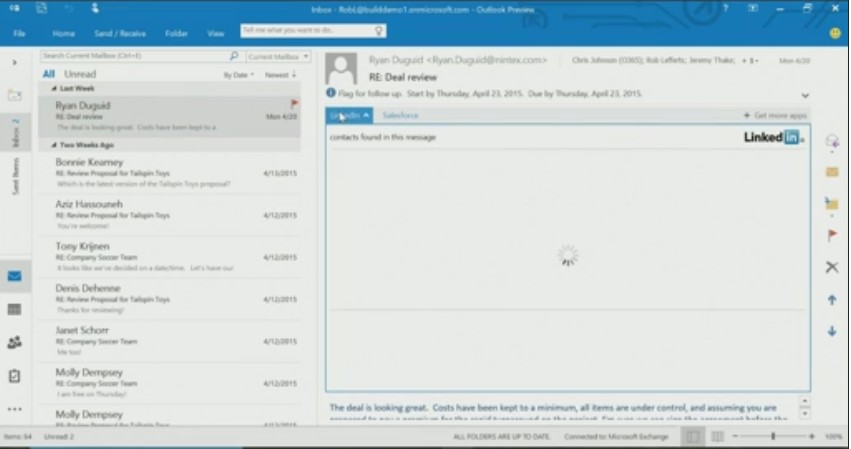Click the Search Current Mailbox field
Screen dimensions: 851x449
(141, 56)
